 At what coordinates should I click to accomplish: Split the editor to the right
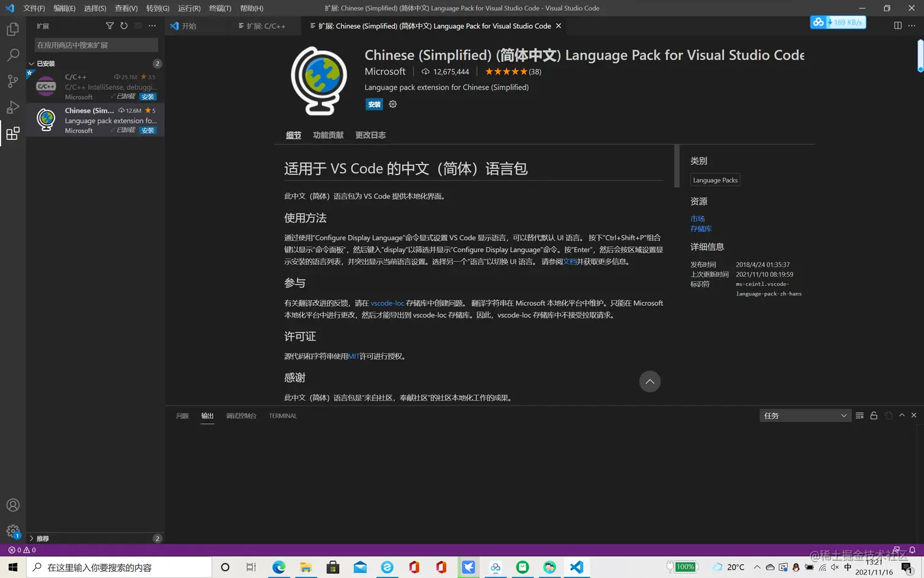tap(898, 26)
